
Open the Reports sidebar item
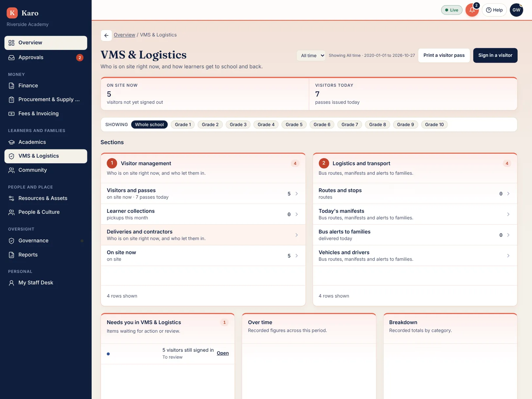click(46, 255)
